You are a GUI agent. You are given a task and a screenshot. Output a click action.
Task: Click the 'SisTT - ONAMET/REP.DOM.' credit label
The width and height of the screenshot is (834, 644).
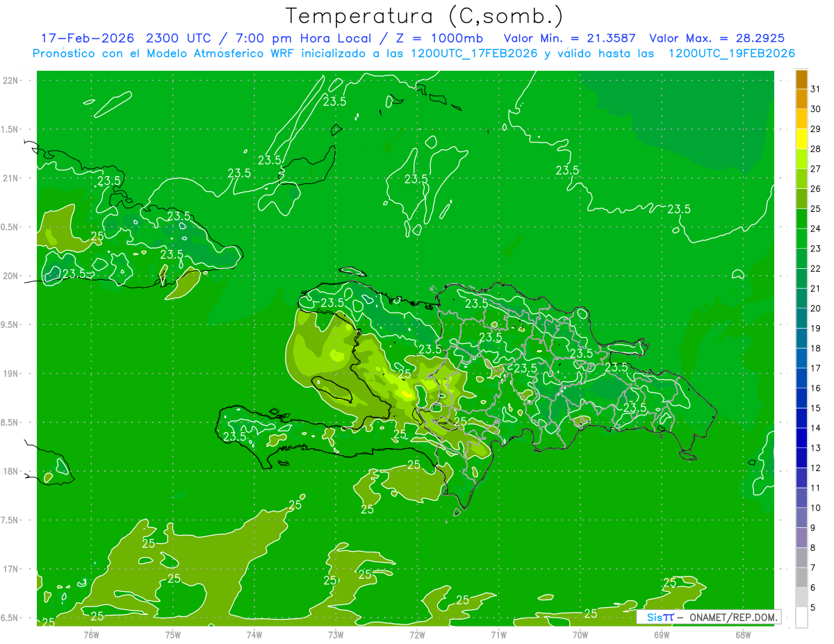(708, 617)
